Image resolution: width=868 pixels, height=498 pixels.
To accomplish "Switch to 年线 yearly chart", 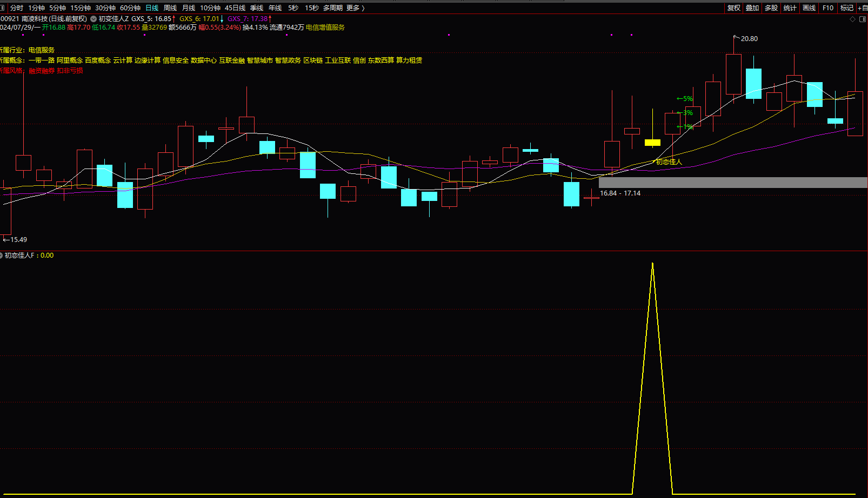I will coord(275,8).
